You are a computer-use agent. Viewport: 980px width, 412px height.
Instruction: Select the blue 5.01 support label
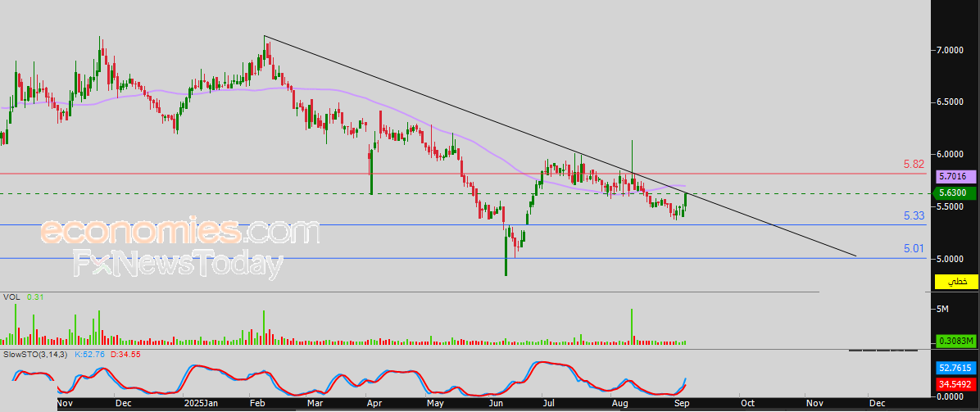pyautogui.click(x=913, y=249)
